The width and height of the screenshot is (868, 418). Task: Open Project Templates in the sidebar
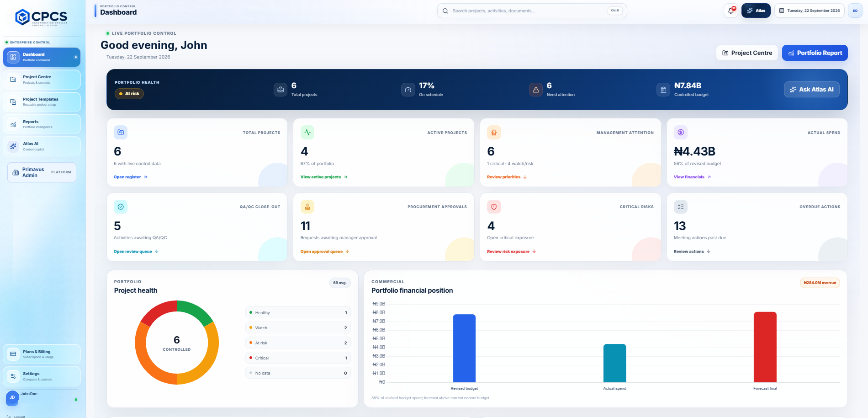42,102
